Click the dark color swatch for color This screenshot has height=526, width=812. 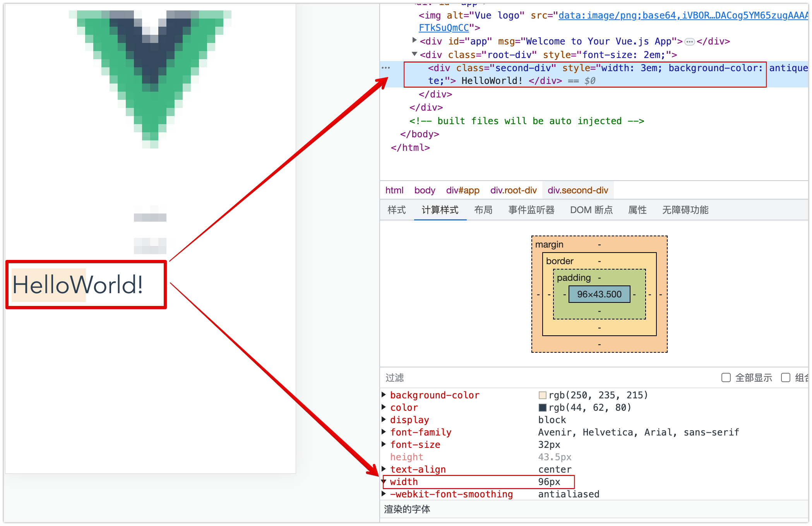[x=543, y=408]
